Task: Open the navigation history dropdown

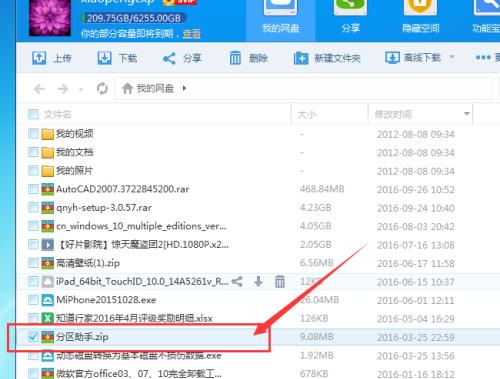Action: pos(80,89)
